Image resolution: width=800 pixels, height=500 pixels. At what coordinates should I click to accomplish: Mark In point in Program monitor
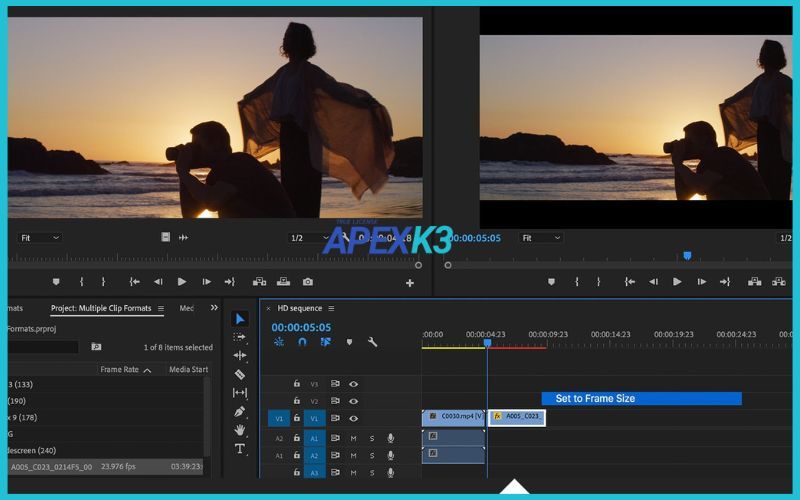coord(577,282)
